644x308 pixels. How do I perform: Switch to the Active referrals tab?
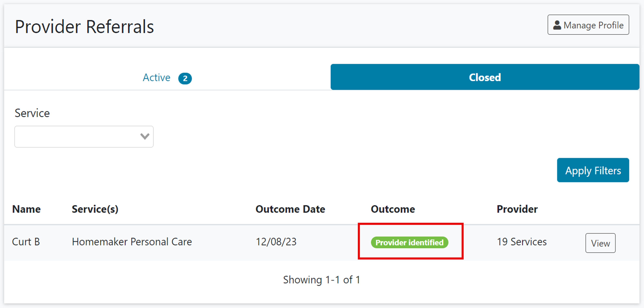tap(157, 77)
